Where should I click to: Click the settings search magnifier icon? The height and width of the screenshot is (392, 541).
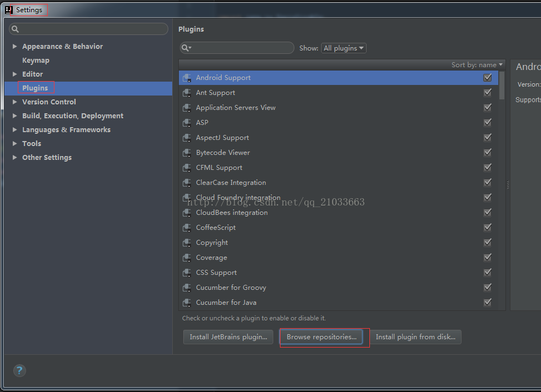[15, 29]
